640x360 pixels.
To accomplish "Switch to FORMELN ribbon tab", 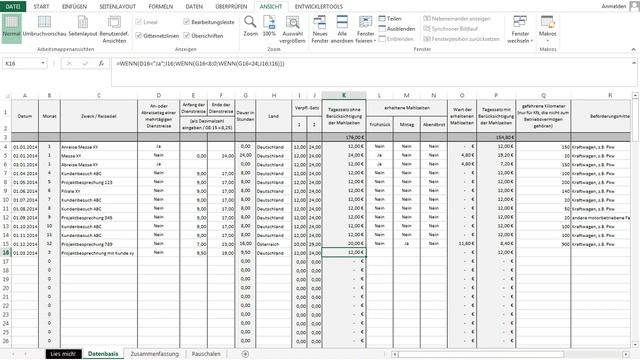I will pos(160,7).
